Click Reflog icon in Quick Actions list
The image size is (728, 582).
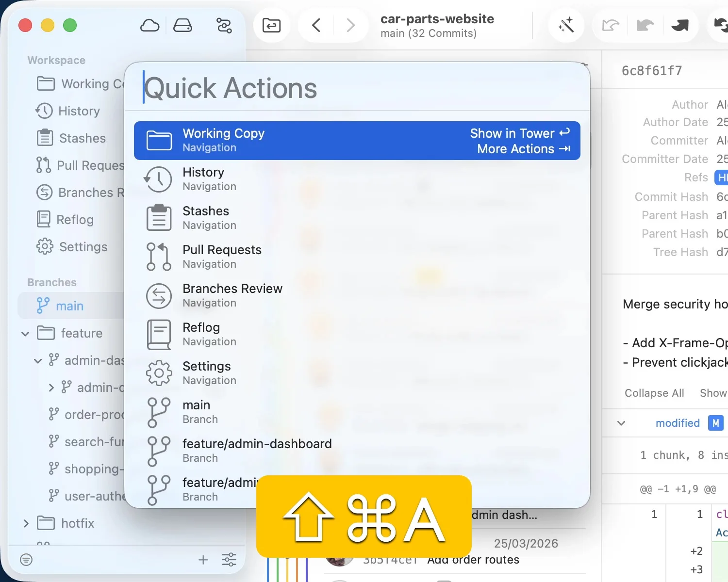pyautogui.click(x=159, y=335)
